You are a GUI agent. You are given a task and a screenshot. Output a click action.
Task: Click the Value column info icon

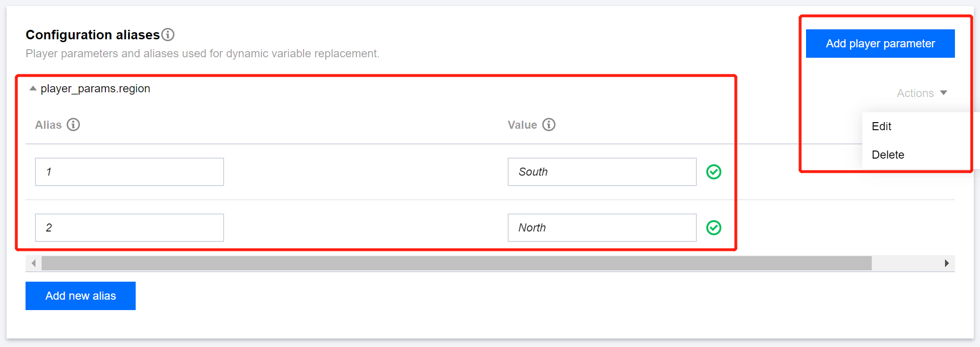[548, 125]
